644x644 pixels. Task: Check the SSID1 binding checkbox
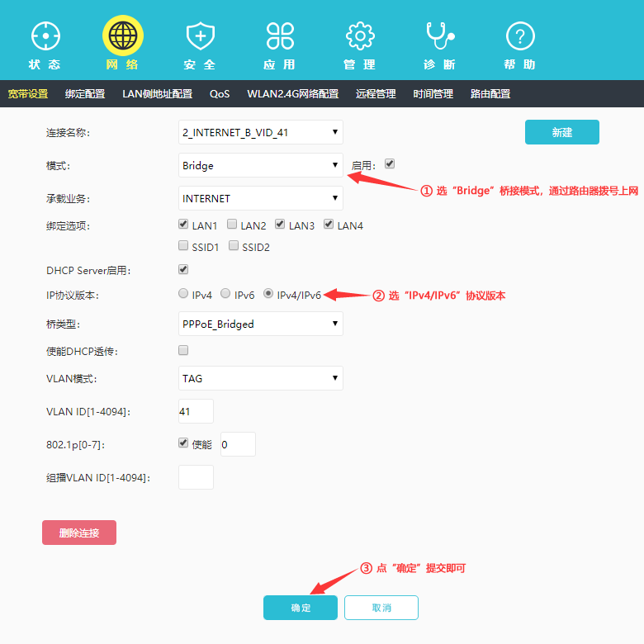pos(183,245)
